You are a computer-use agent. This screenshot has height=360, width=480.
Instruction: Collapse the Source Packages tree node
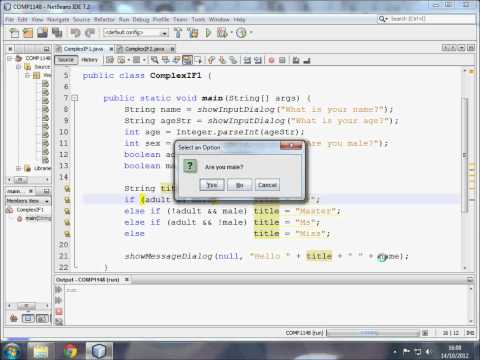click(18, 67)
